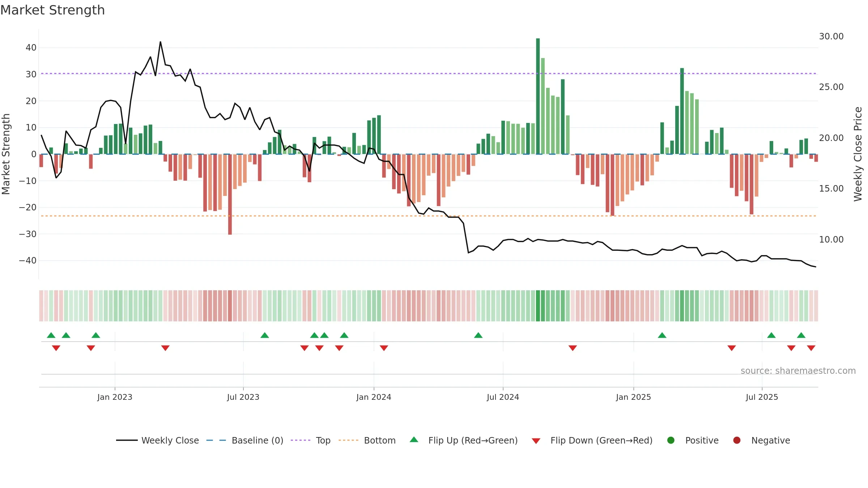Click the vertical Market Strength axis title

click(x=6, y=154)
